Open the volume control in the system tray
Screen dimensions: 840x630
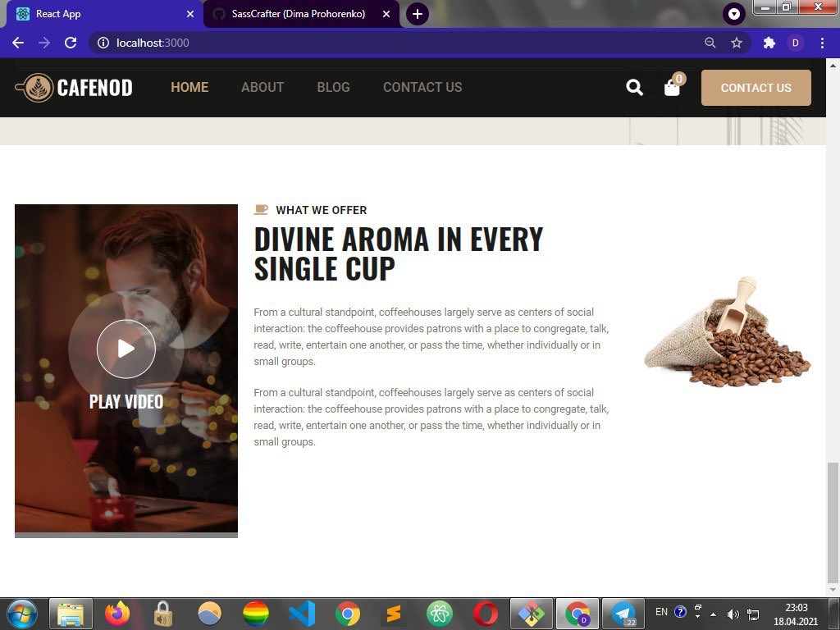coord(733,612)
